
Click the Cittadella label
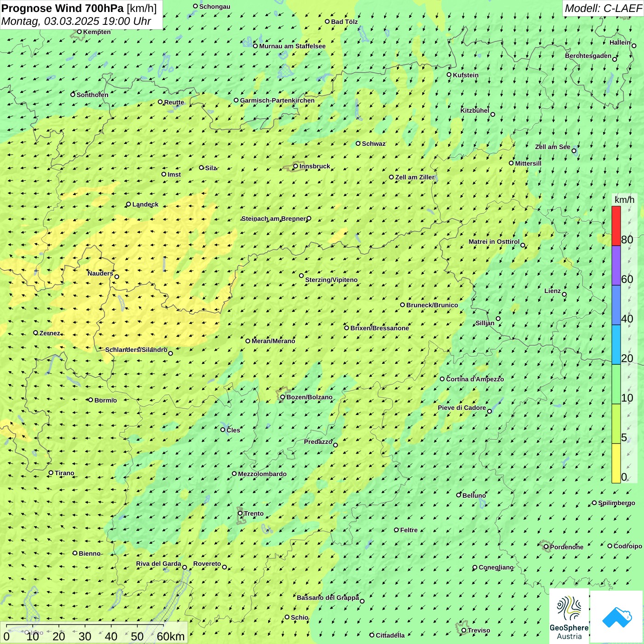click(x=390, y=635)
